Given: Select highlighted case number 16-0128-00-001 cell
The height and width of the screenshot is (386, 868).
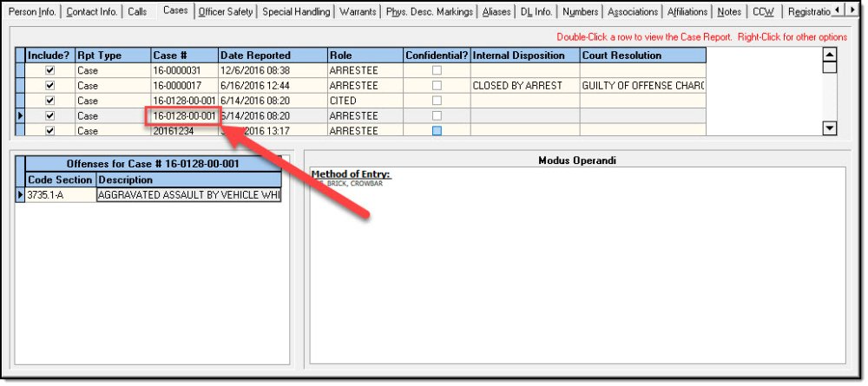Looking at the screenshot, I should coord(183,115).
